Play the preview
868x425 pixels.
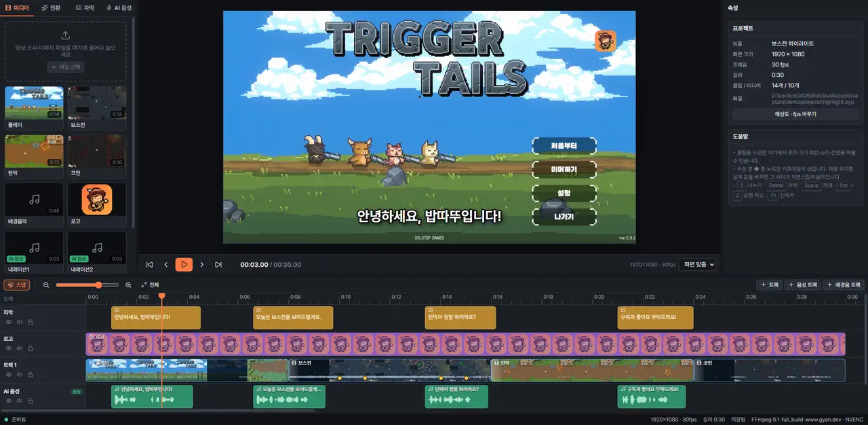point(184,265)
